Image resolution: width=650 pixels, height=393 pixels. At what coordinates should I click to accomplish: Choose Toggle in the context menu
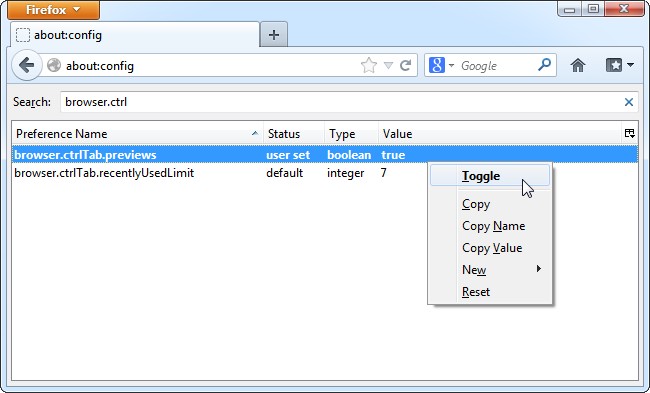(490, 176)
